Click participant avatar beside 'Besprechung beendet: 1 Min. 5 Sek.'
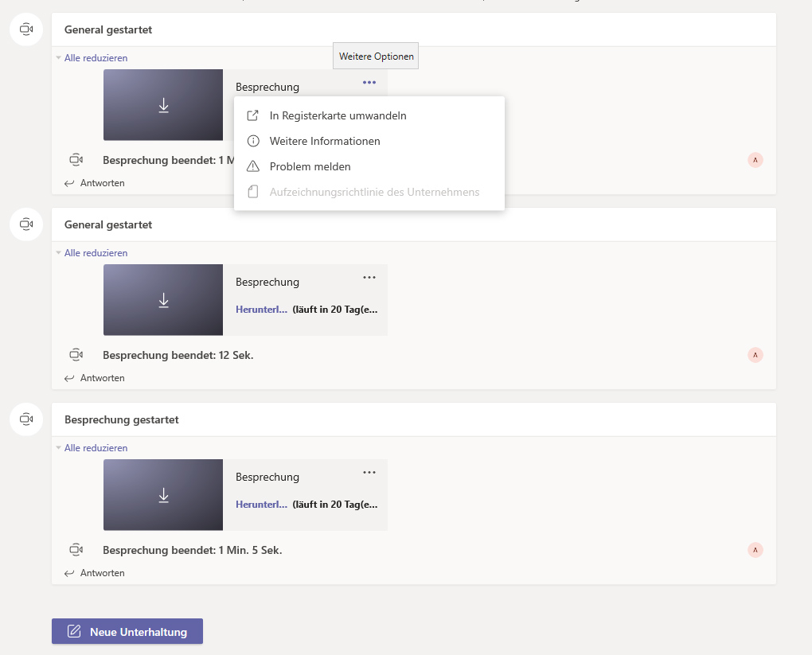 [755, 550]
